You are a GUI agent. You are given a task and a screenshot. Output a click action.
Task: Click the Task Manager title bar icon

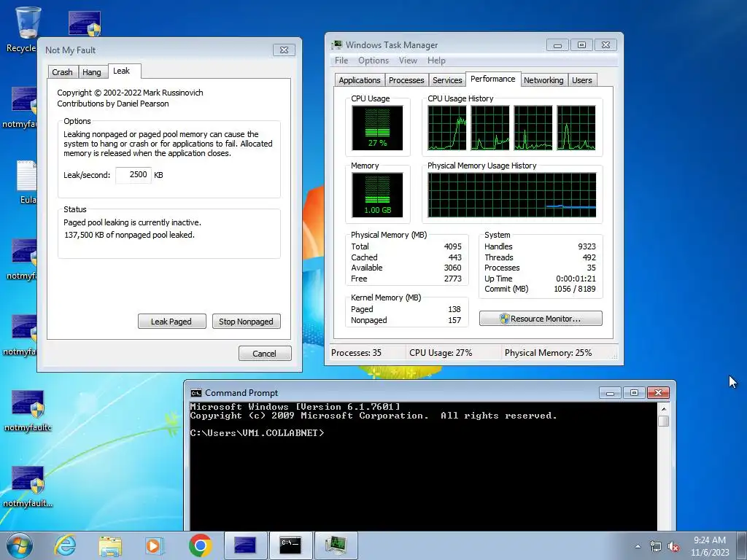tap(337, 44)
